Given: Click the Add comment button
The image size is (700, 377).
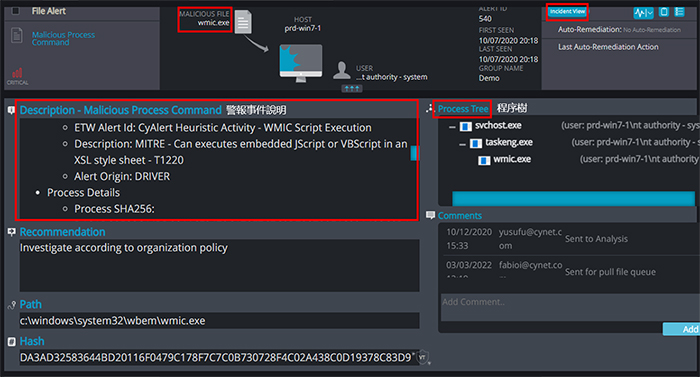Looking at the screenshot, I should [681, 329].
